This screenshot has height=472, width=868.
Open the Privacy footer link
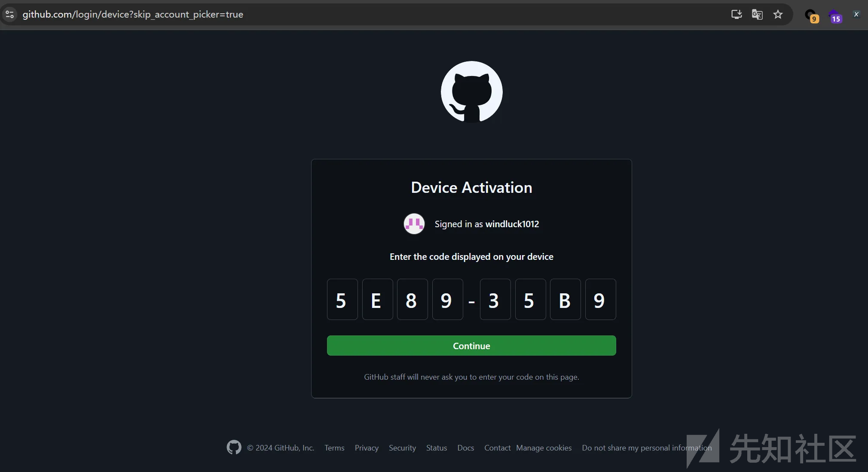tap(367, 448)
